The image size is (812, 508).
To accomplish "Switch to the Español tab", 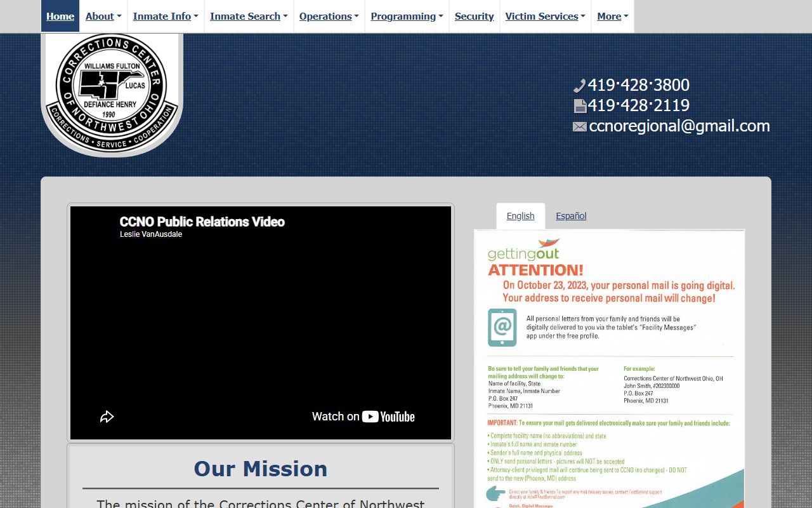I will [x=571, y=216].
